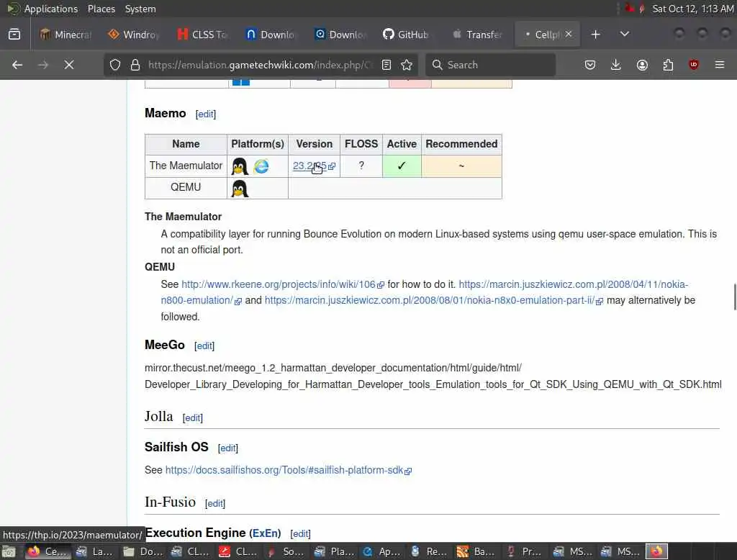
Task: Open the 'Re...' taskbar window
Action: click(429, 551)
